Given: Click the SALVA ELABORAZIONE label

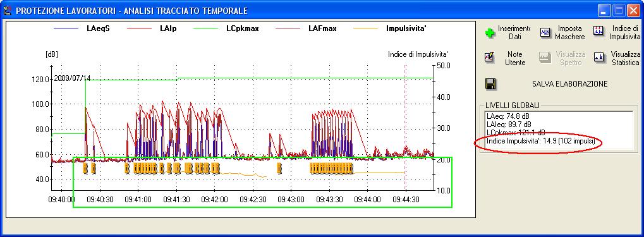Looking at the screenshot, I should point(569,84).
